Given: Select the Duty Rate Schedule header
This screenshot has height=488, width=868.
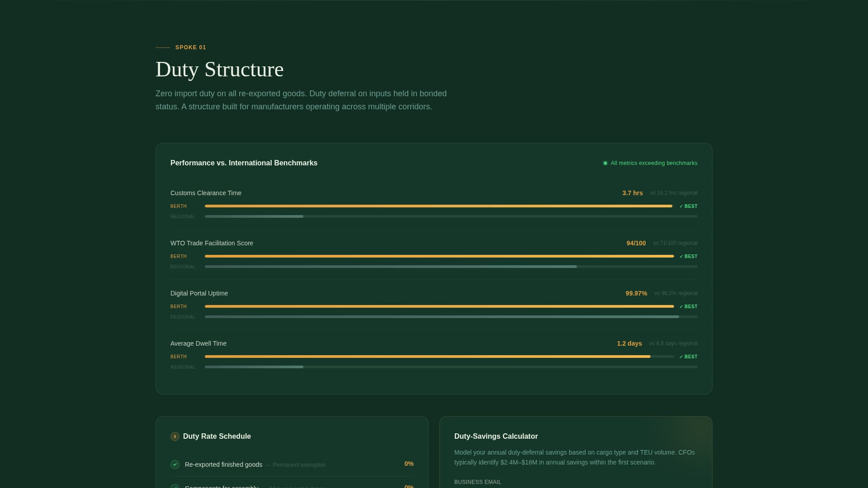Looking at the screenshot, I should point(217,436).
